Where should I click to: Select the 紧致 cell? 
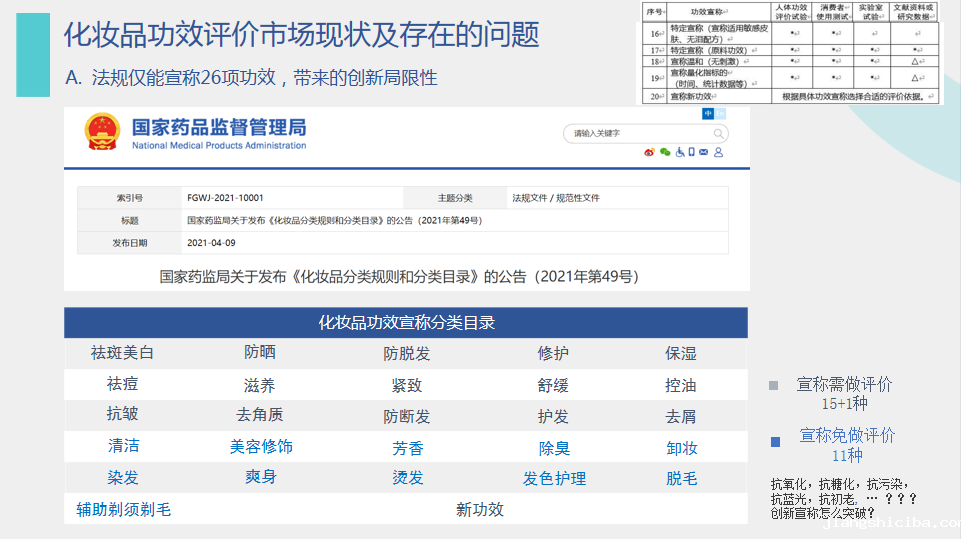406,386
